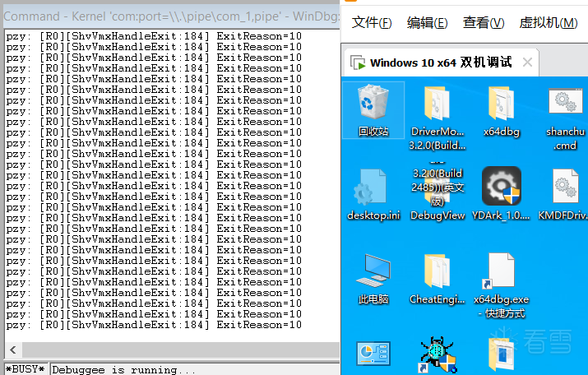Open the Recycle Bin (回收站) desktop icon

click(373, 110)
